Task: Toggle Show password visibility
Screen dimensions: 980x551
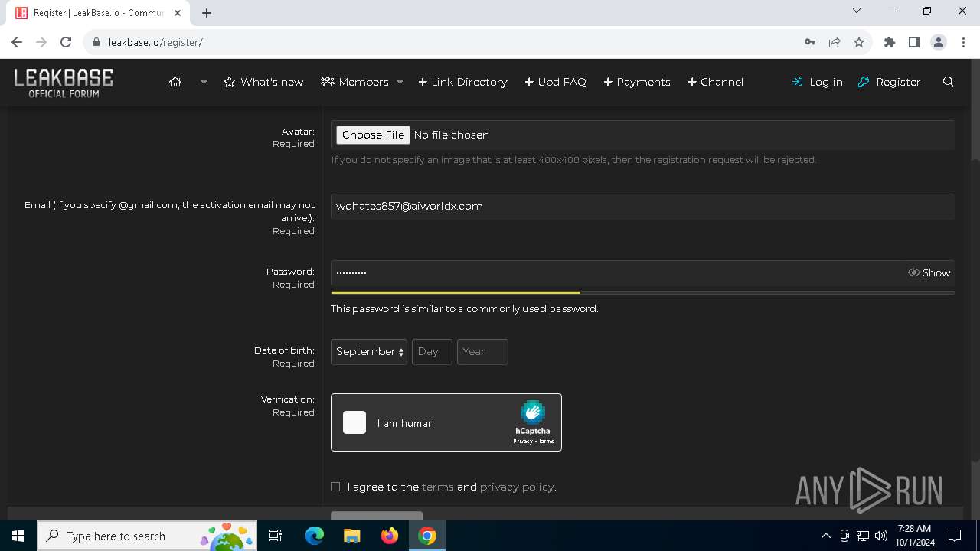Action: tap(929, 272)
